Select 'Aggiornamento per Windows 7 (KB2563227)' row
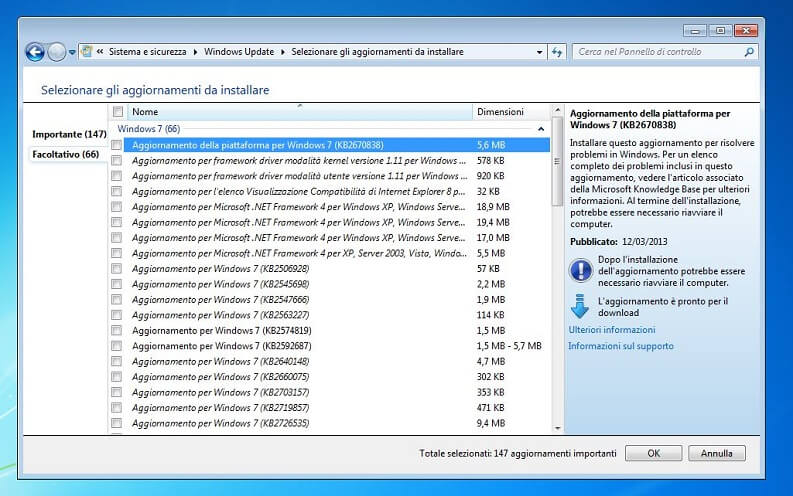Screen dimensions: 793x496 [x=329, y=315]
